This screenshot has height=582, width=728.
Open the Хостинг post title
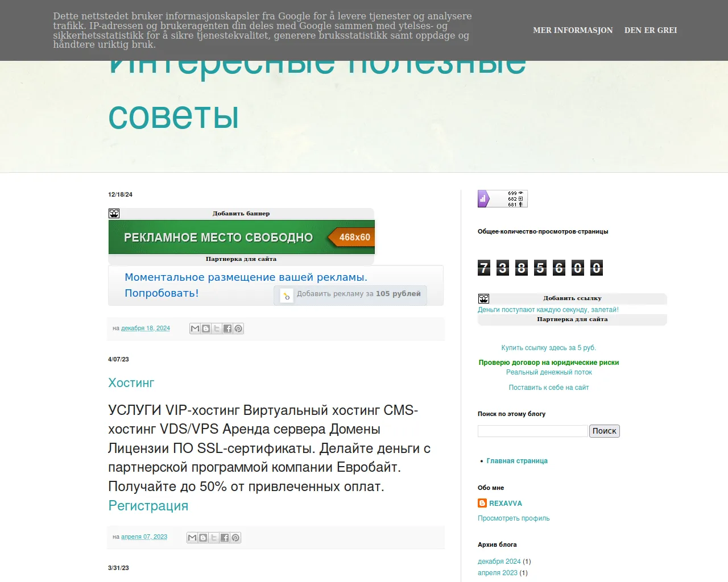click(131, 383)
